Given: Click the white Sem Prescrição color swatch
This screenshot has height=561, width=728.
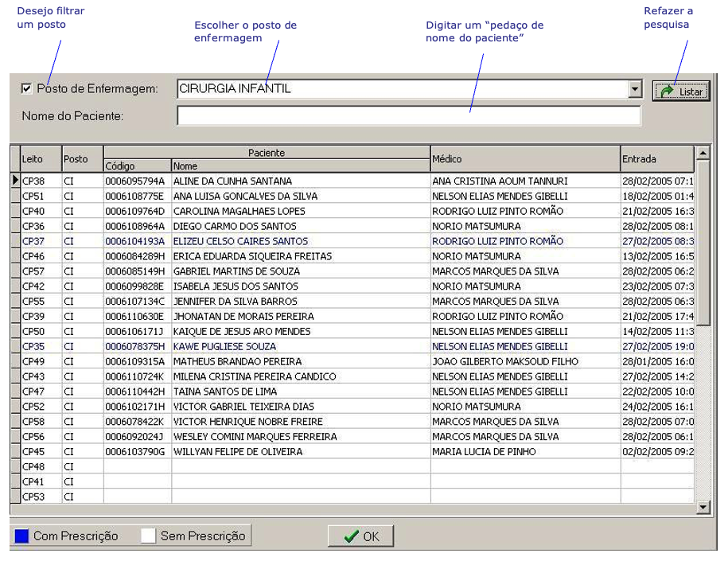Looking at the screenshot, I should coord(148,536).
